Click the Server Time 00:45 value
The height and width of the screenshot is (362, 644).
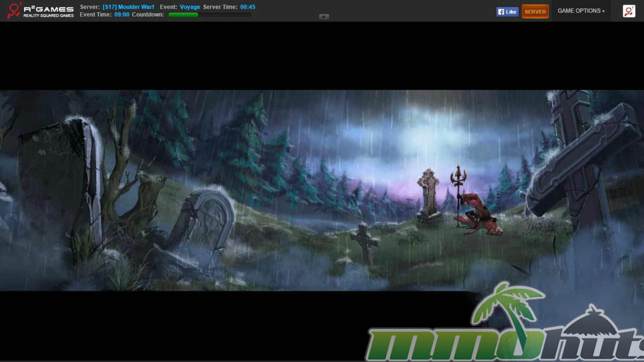[x=248, y=7]
